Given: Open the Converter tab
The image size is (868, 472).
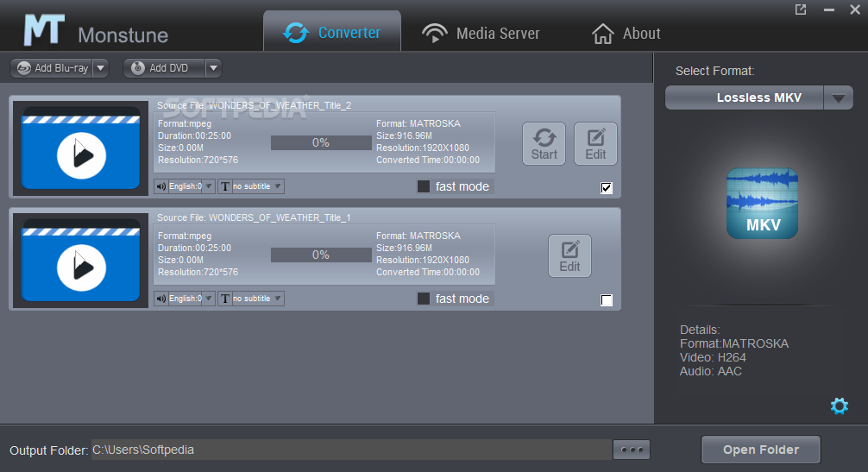Looking at the screenshot, I should [332, 32].
